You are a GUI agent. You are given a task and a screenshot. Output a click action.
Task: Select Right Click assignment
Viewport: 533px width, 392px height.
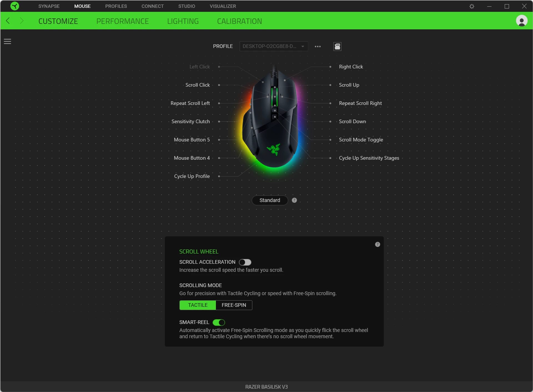[351, 67]
